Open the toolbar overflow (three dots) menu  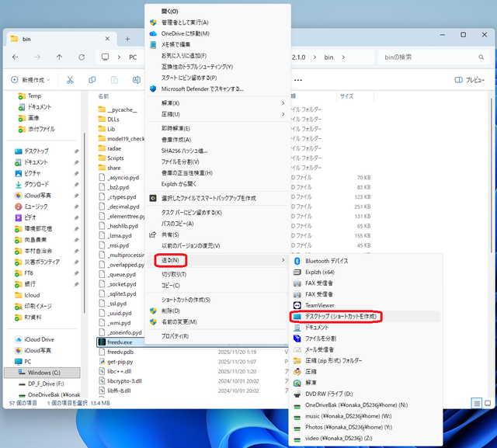[x=297, y=80]
